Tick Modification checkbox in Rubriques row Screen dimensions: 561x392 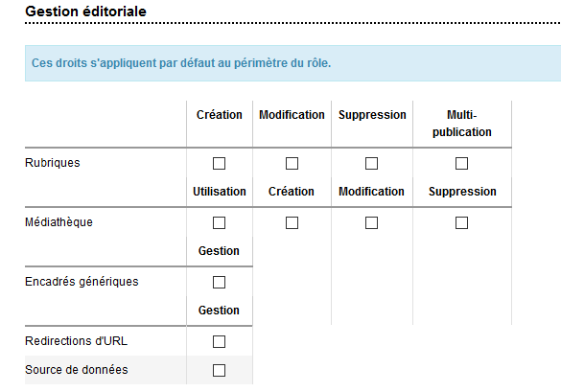click(292, 164)
